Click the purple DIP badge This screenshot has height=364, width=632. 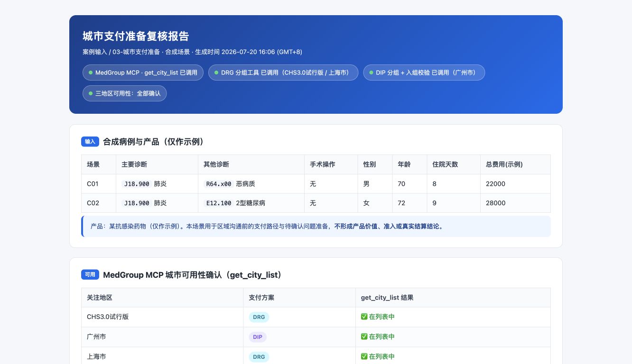coord(258,337)
